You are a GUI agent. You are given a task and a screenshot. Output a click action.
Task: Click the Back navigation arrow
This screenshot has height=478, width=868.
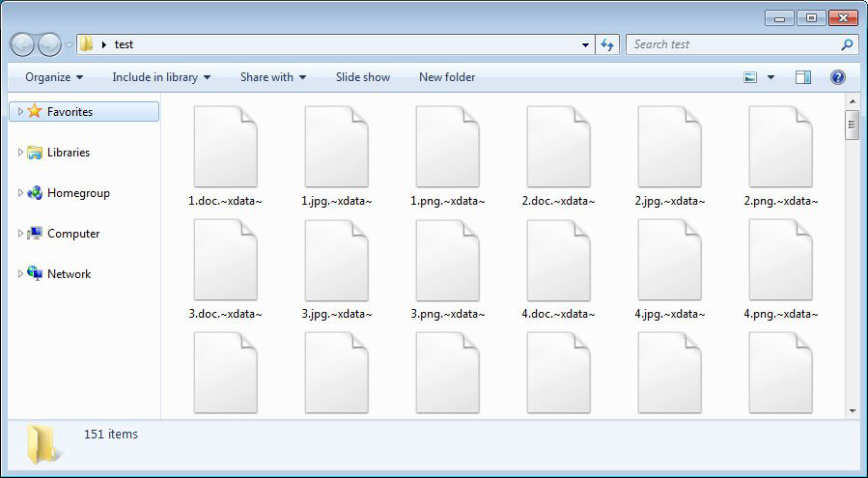coord(23,44)
